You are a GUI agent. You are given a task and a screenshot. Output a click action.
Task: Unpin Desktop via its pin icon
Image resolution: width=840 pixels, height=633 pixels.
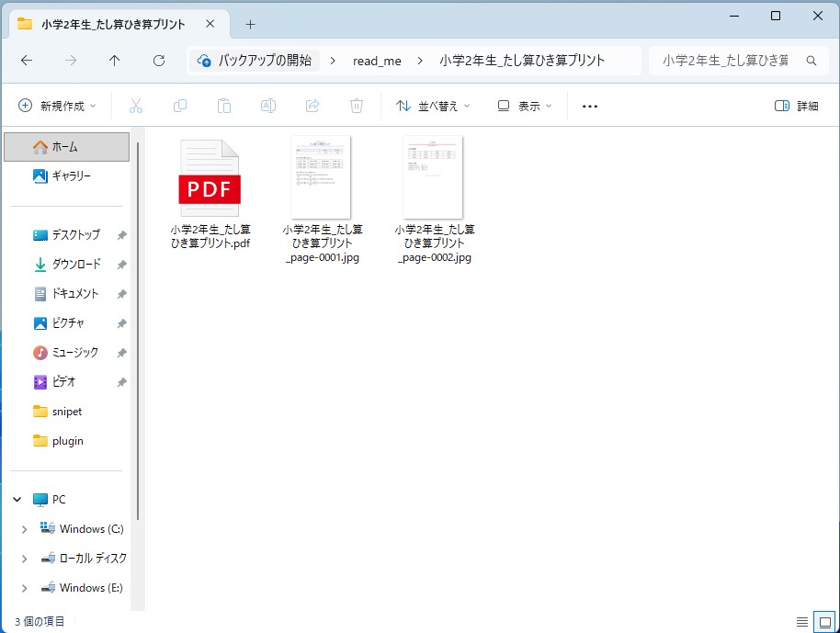[121, 235]
